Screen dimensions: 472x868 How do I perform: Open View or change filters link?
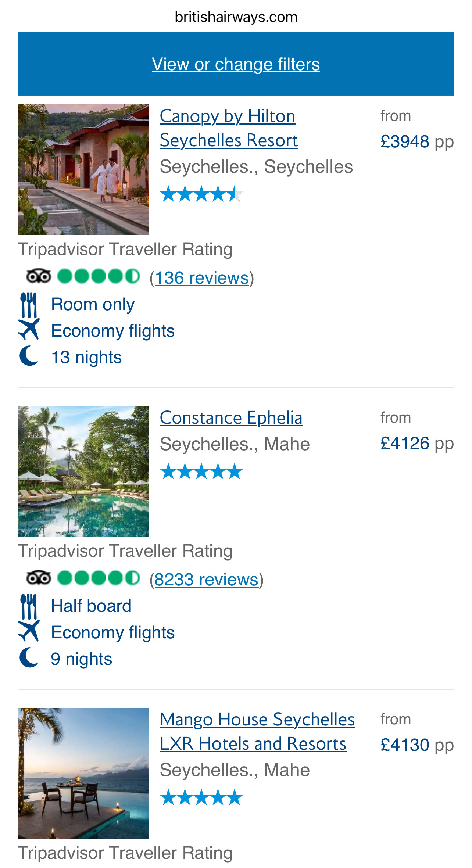pyautogui.click(x=236, y=64)
